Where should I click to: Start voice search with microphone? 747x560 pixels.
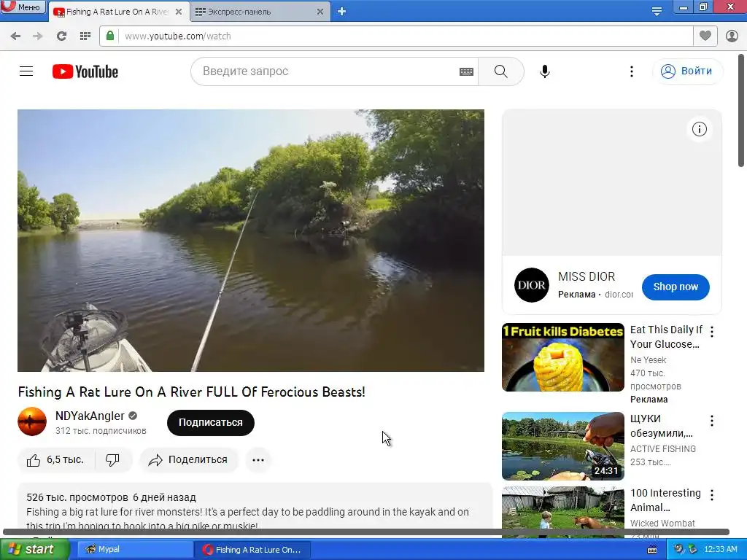(x=544, y=71)
